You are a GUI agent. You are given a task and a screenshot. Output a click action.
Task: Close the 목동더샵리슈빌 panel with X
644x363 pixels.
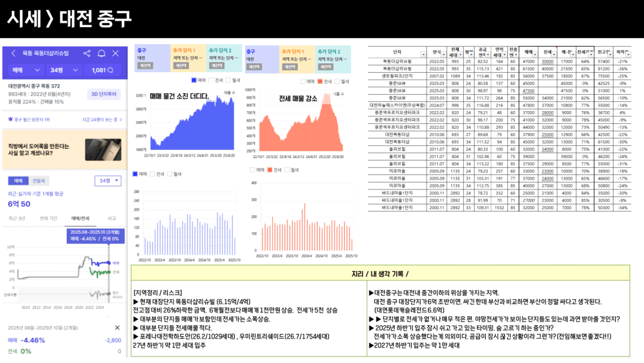pos(116,53)
